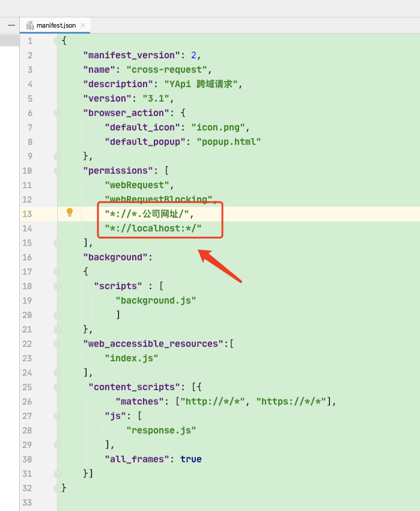Close the manifest.json tab
The height and width of the screenshot is (511, 420).
83,25
